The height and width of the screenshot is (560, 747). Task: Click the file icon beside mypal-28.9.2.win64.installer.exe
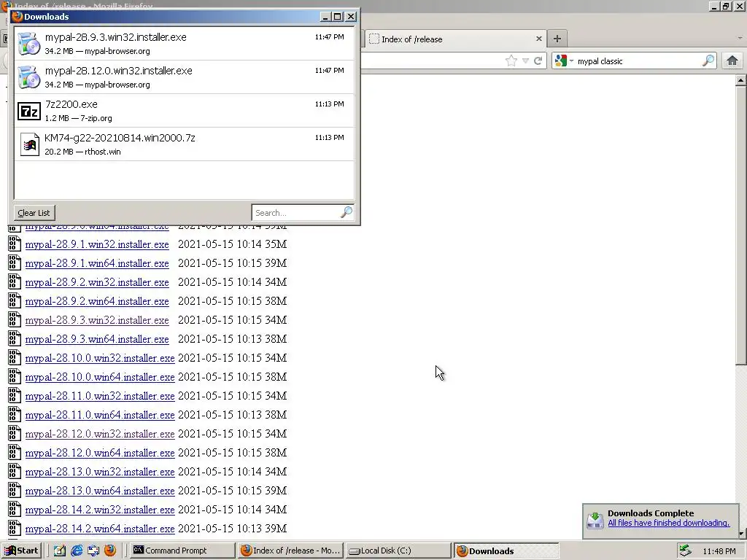point(15,301)
